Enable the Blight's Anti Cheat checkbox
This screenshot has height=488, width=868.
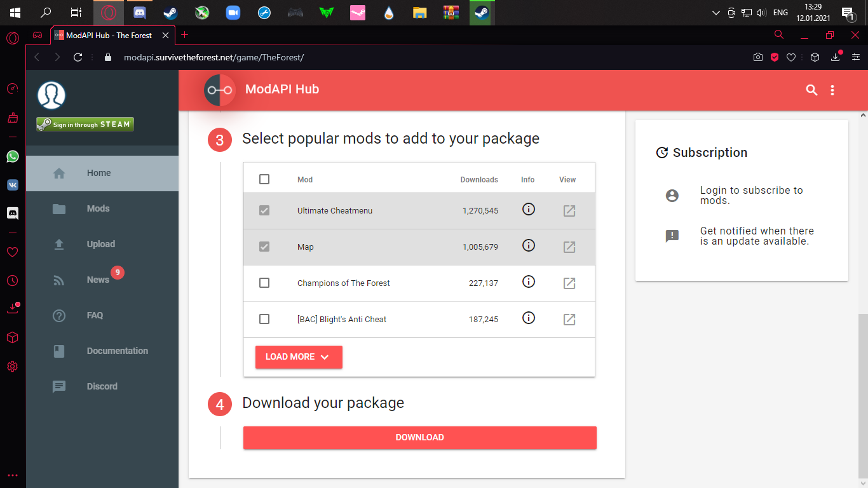point(264,319)
